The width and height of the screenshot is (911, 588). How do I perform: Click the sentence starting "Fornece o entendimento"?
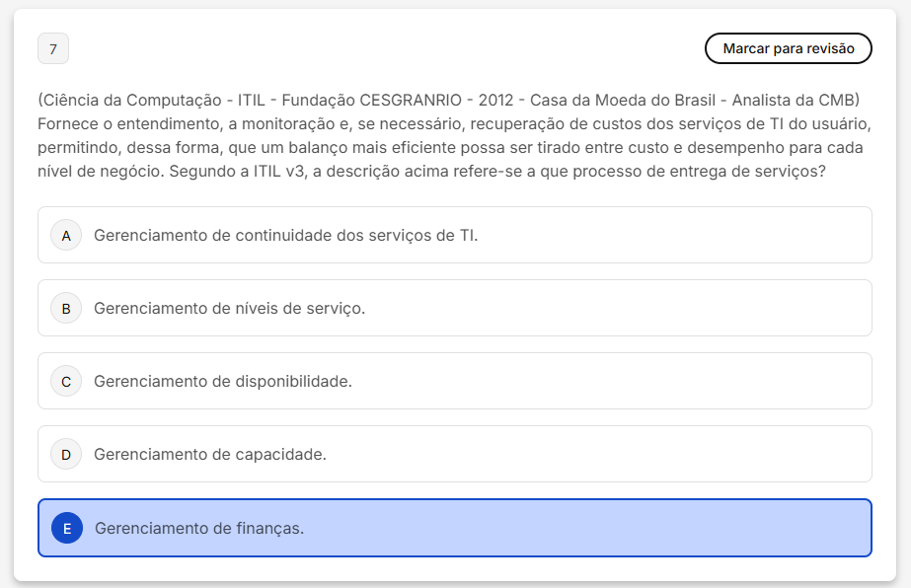[x=296, y=124]
